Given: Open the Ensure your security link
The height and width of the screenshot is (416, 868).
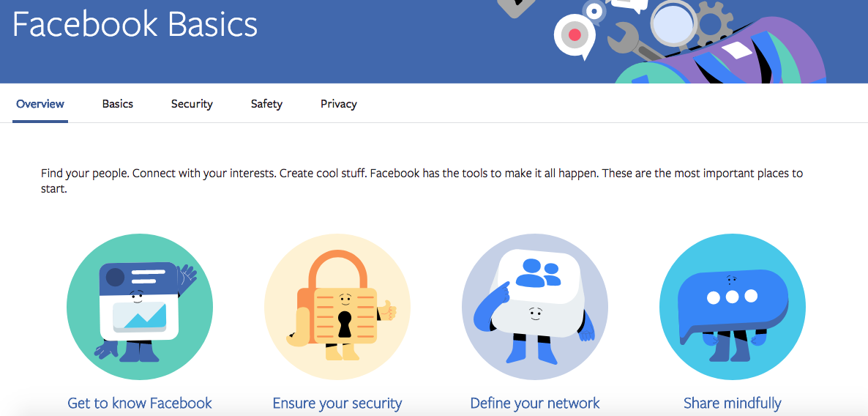Looking at the screenshot, I should [337, 403].
